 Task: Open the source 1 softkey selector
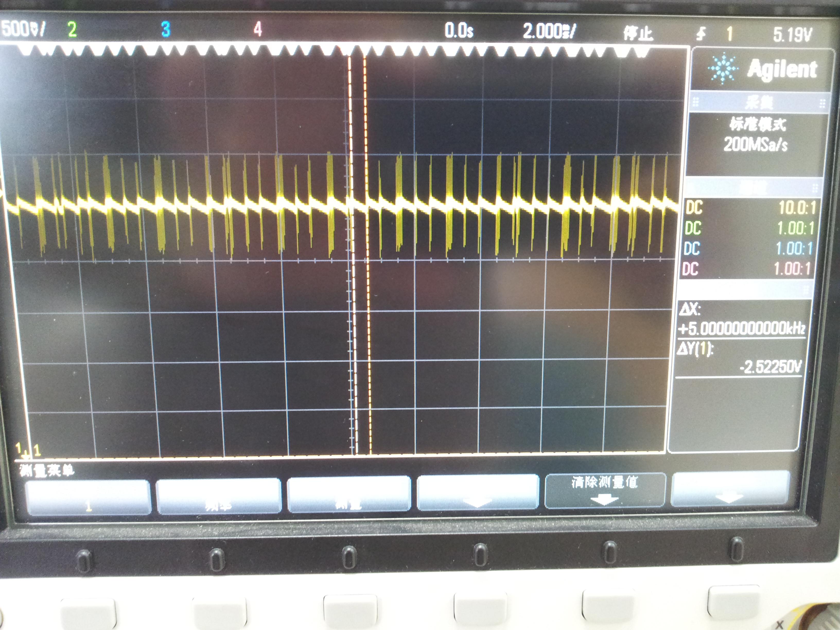click(x=88, y=497)
